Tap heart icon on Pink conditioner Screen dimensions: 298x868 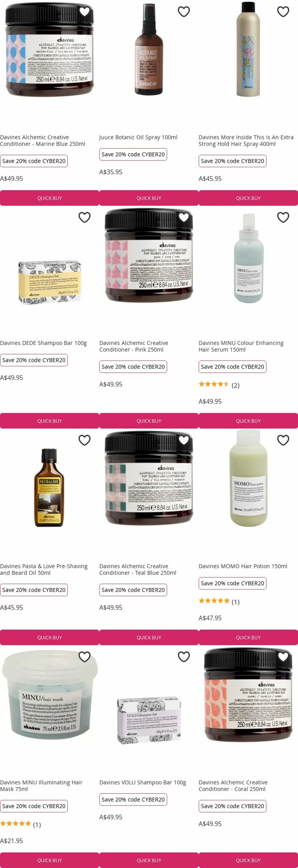tap(183, 217)
